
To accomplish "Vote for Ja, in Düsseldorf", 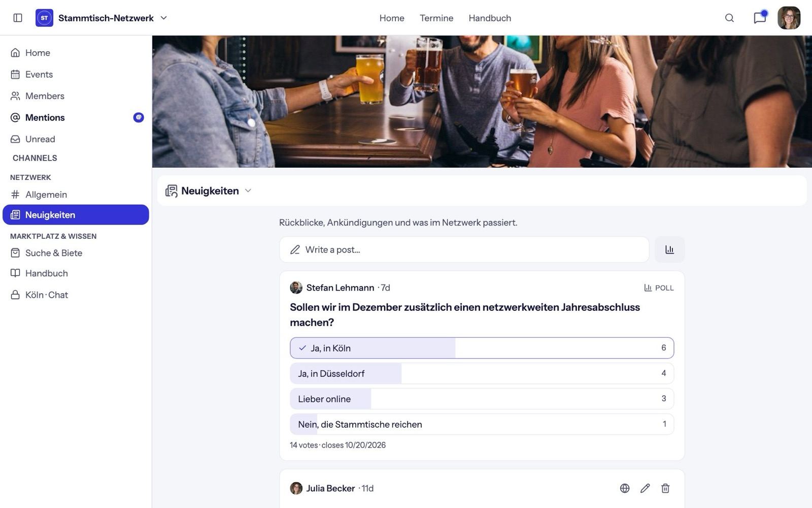I will (x=482, y=373).
